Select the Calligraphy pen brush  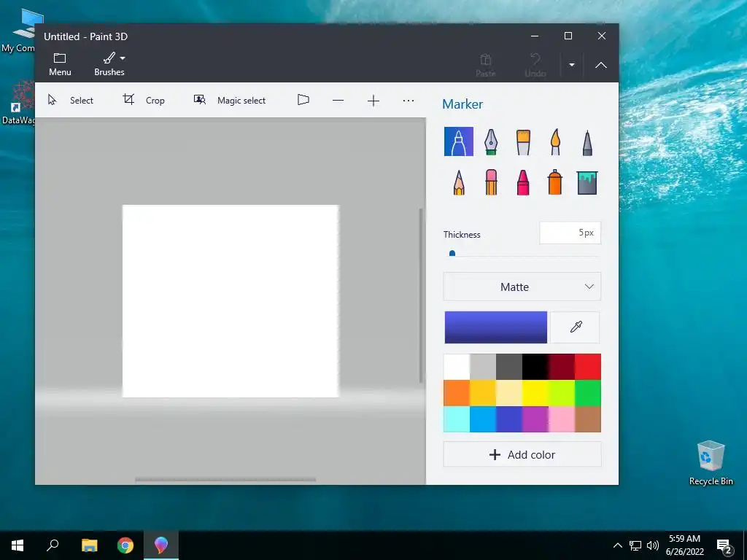click(x=491, y=142)
